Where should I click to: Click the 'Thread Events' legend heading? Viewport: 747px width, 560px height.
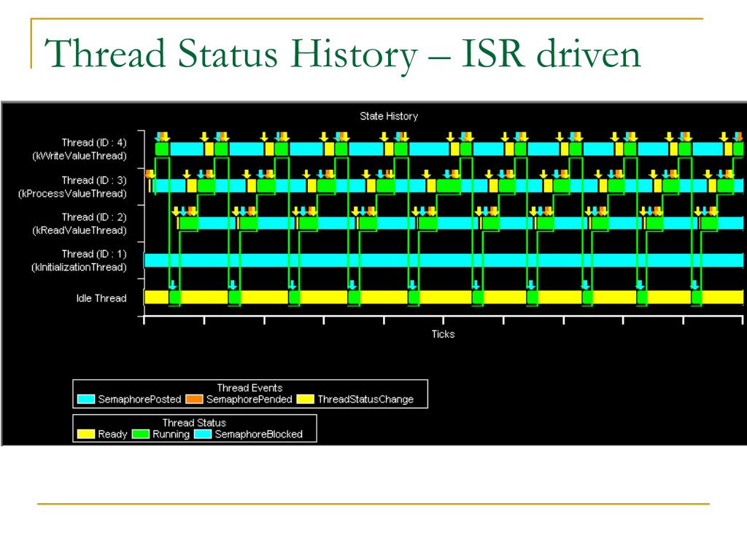click(249, 388)
